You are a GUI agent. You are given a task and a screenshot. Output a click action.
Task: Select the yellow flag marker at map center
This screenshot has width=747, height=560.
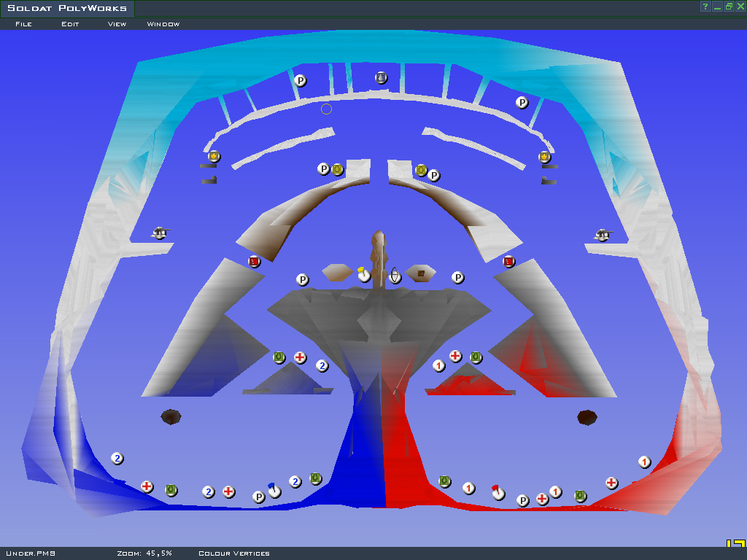pos(364,275)
